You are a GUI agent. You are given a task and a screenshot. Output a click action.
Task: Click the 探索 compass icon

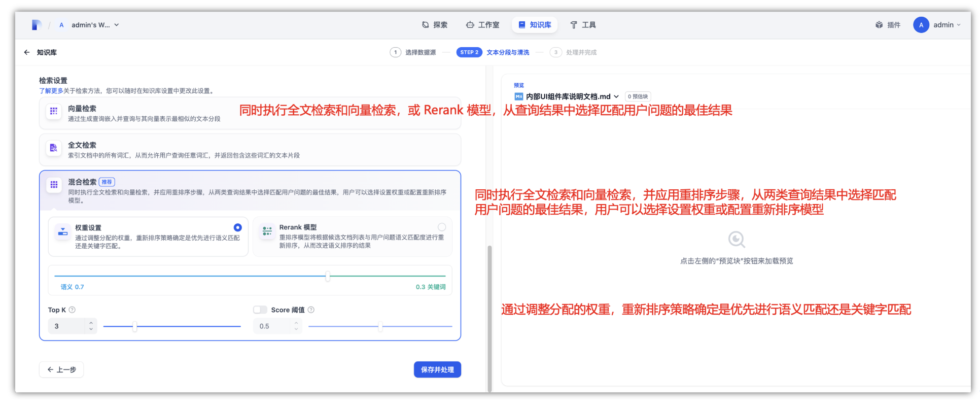pos(426,25)
